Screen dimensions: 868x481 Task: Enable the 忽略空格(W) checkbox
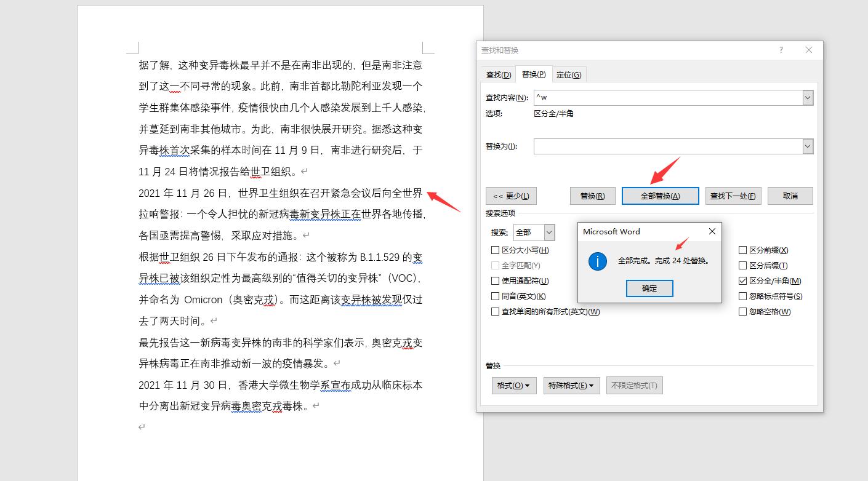click(x=742, y=311)
